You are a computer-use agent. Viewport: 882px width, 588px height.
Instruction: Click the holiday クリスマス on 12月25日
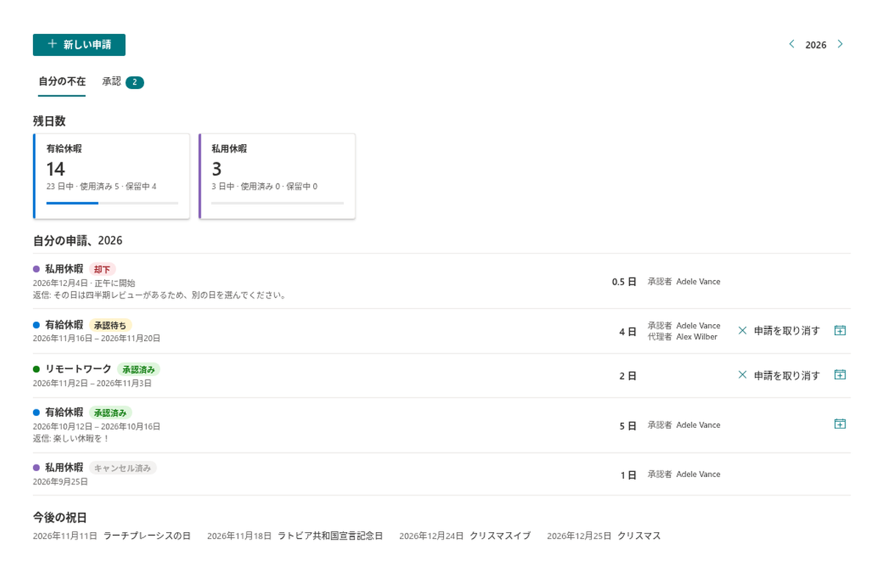[x=639, y=536]
